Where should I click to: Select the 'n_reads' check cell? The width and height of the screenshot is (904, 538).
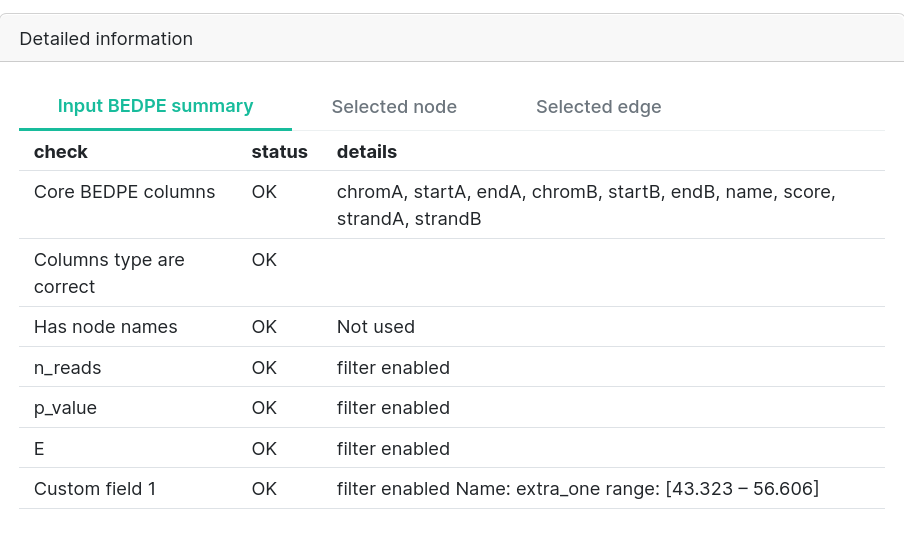[x=67, y=367]
